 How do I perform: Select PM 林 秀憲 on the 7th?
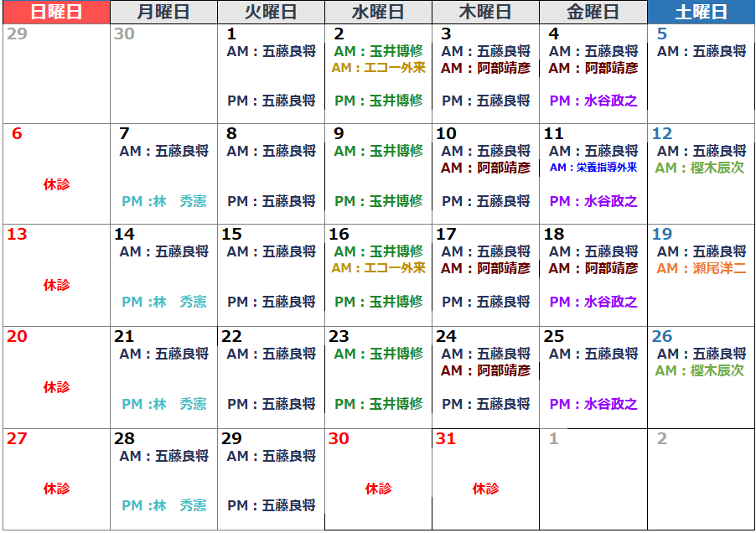(x=164, y=201)
